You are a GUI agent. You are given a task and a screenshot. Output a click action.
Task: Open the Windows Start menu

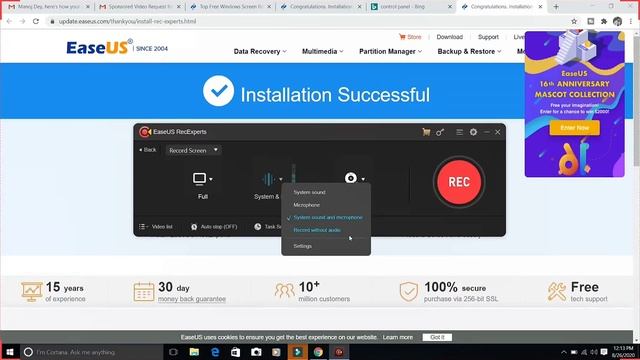(x=10, y=352)
